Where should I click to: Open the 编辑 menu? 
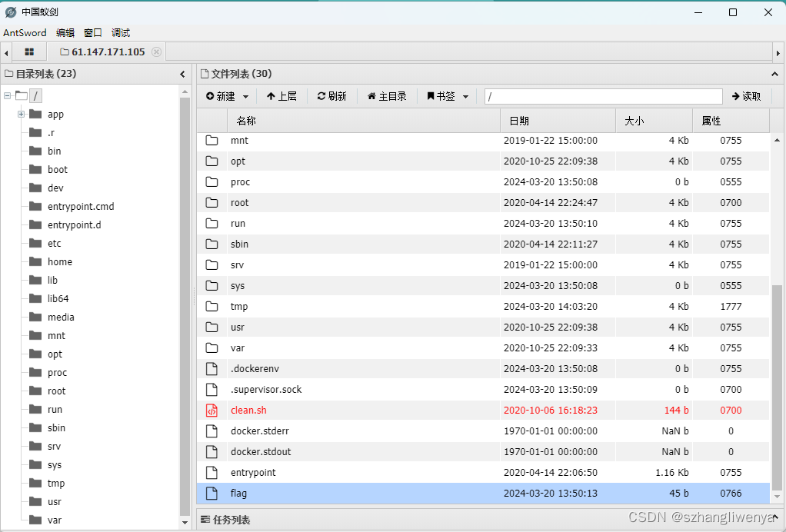65,32
